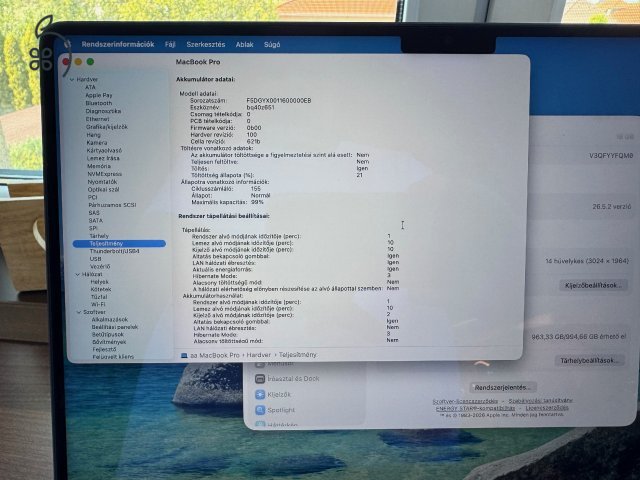The image size is (640, 480).
Task: Select Nyomtatók in the sidebar
Action: [x=102, y=182]
